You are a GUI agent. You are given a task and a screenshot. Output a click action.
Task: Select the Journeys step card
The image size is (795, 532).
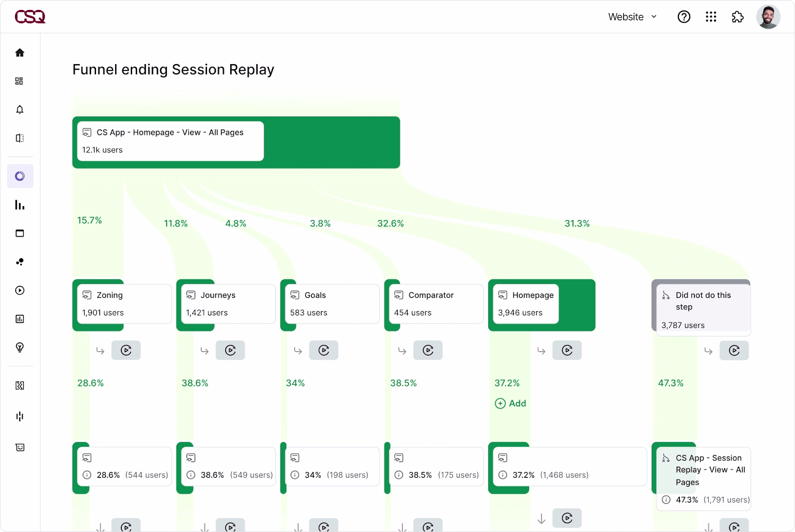tap(229, 304)
